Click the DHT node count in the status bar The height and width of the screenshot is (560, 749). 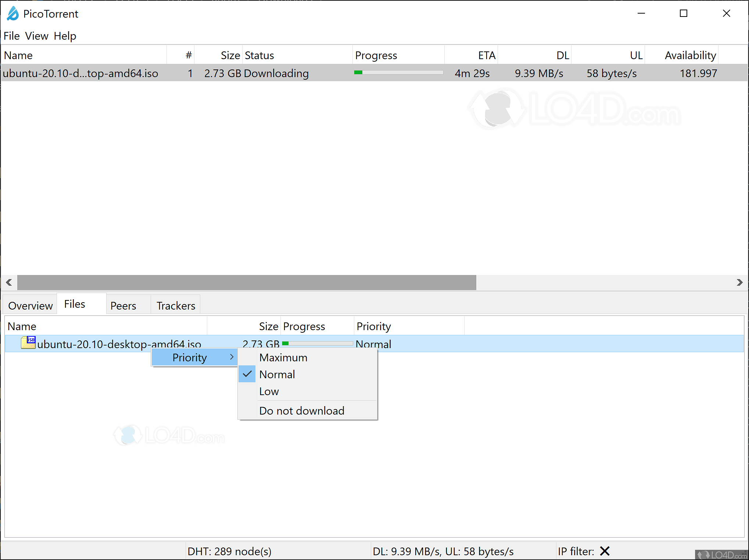(229, 551)
